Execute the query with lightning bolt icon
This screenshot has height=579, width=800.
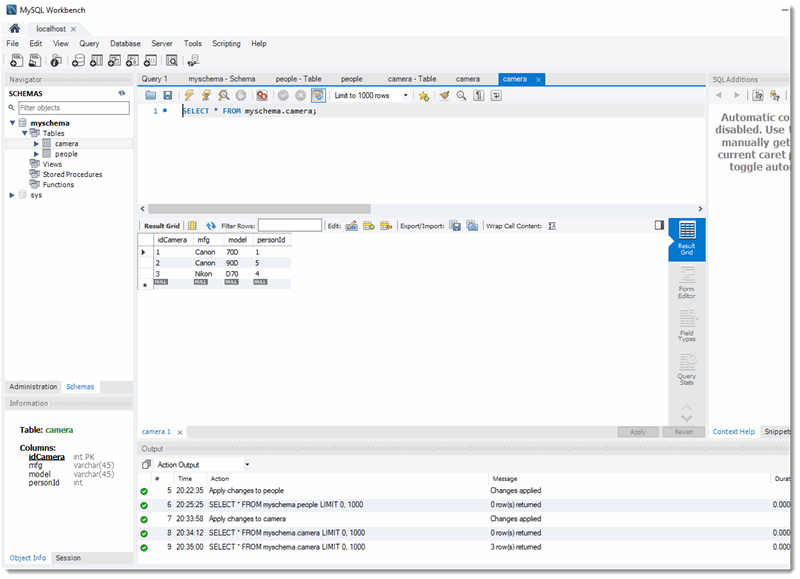(189, 95)
